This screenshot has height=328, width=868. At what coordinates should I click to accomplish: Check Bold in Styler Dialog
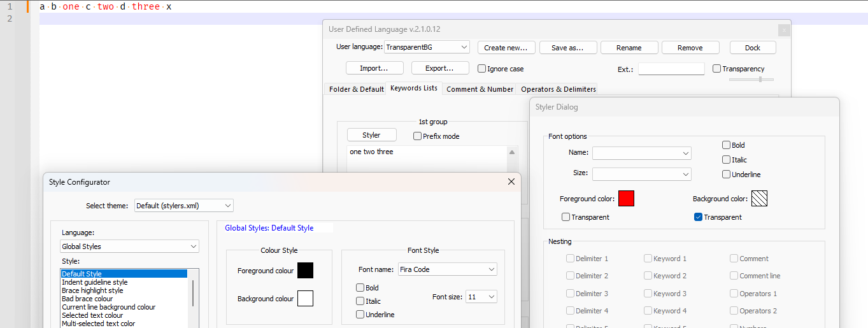(727, 145)
